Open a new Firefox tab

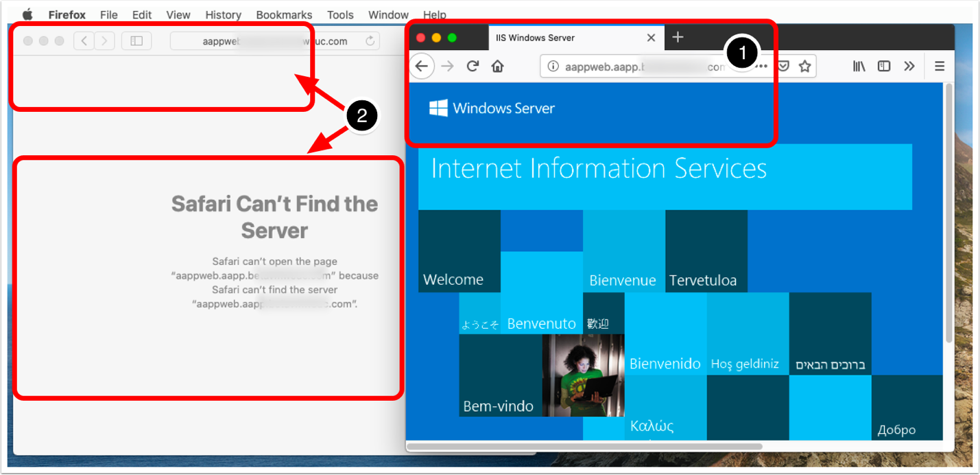coord(678,37)
